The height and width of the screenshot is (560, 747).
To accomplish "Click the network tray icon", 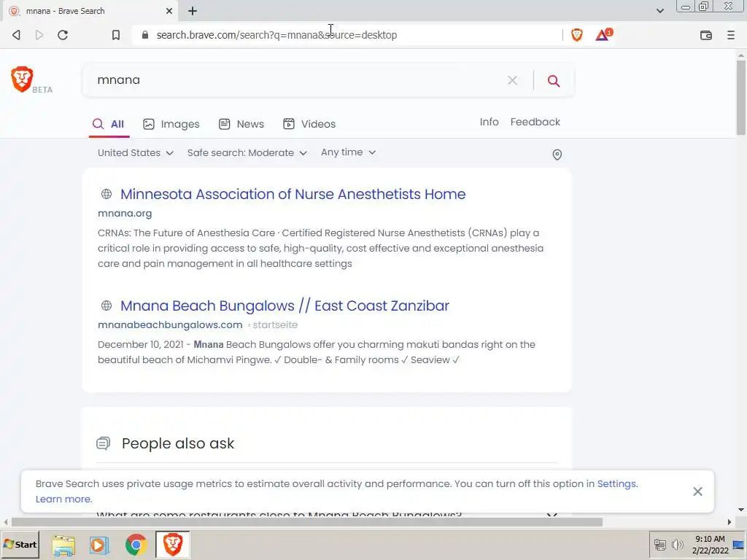I will (659, 544).
